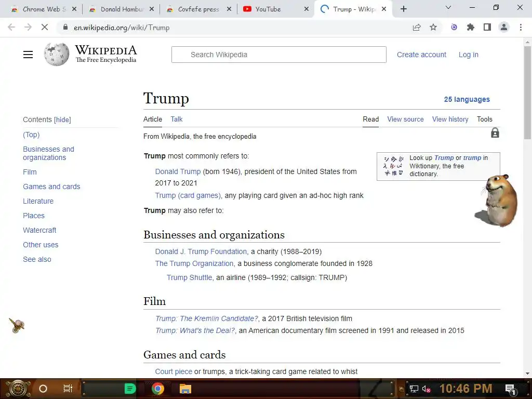
Task: Click the browser address bar URL
Action: pyautogui.click(x=122, y=28)
